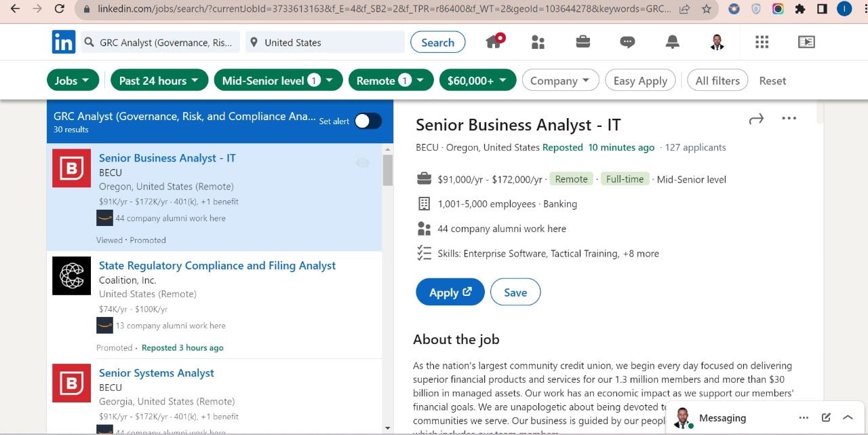
Task: Toggle the Set alert switch
Action: click(x=368, y=121)
